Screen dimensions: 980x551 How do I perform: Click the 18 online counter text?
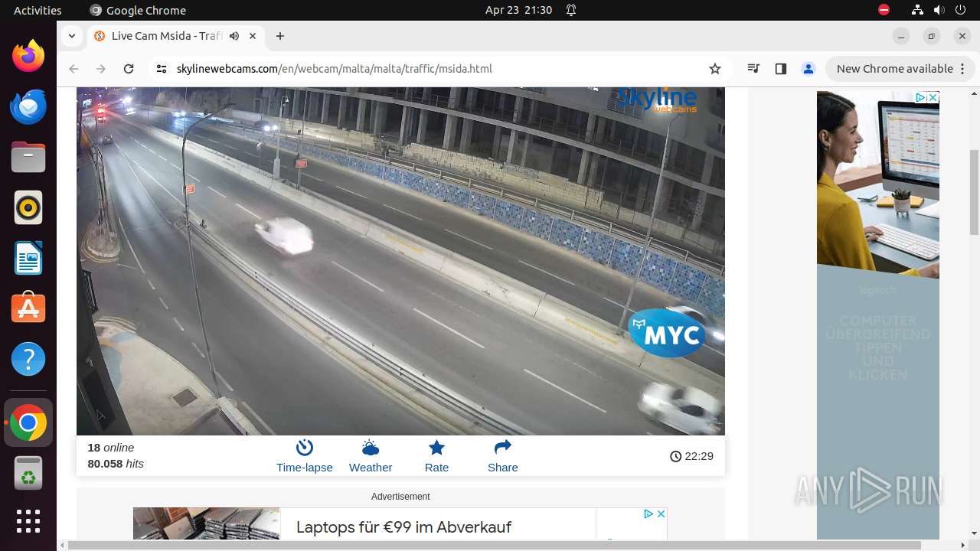111,448
